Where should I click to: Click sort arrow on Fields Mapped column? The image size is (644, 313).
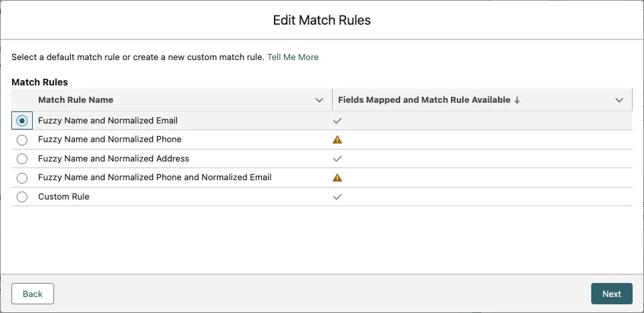[517, 100]
